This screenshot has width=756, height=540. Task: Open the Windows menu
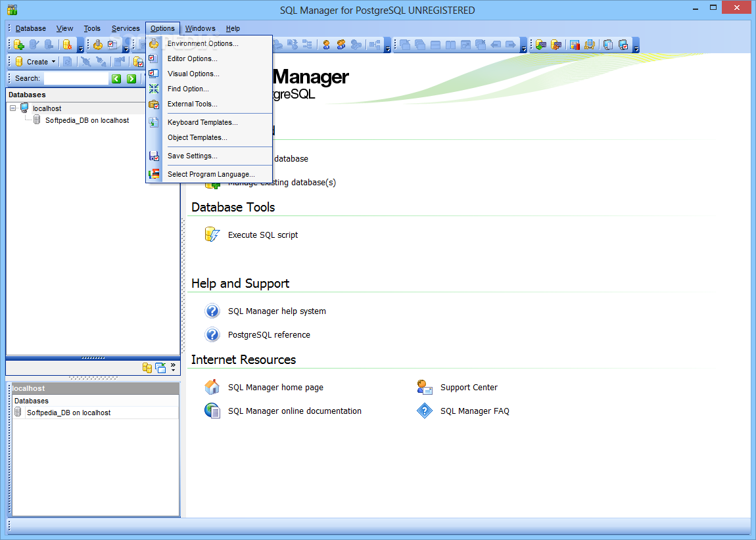(x=200, y=28)
